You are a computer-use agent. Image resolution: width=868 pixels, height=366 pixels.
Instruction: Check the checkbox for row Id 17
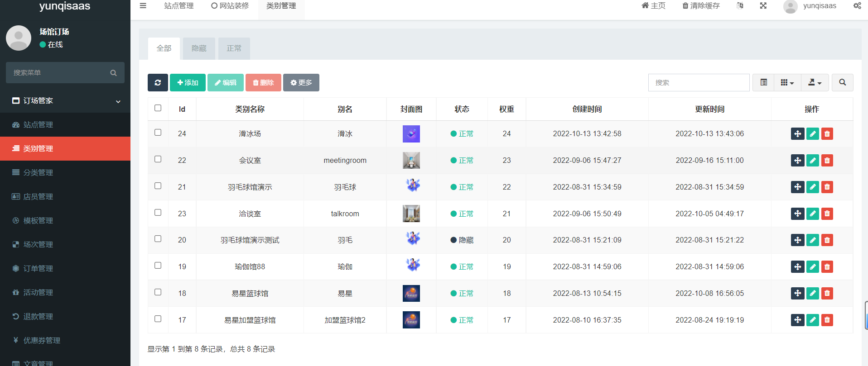click(158, 319)
